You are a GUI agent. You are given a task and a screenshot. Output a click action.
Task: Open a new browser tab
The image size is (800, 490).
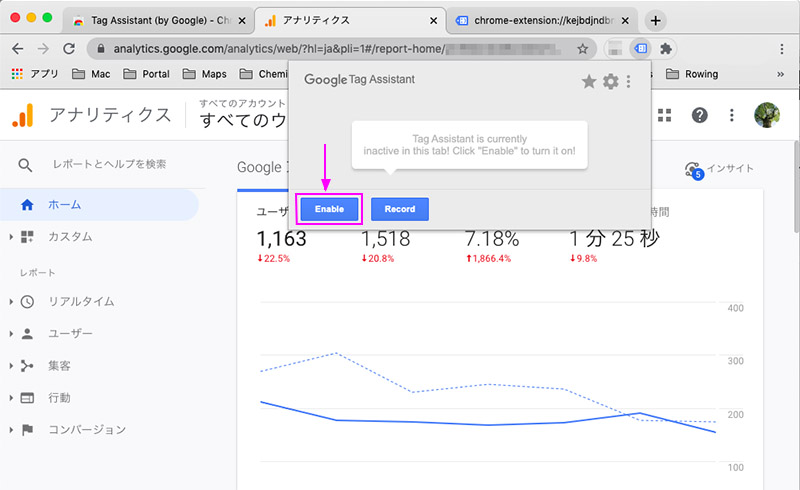[x=656, y=20]
